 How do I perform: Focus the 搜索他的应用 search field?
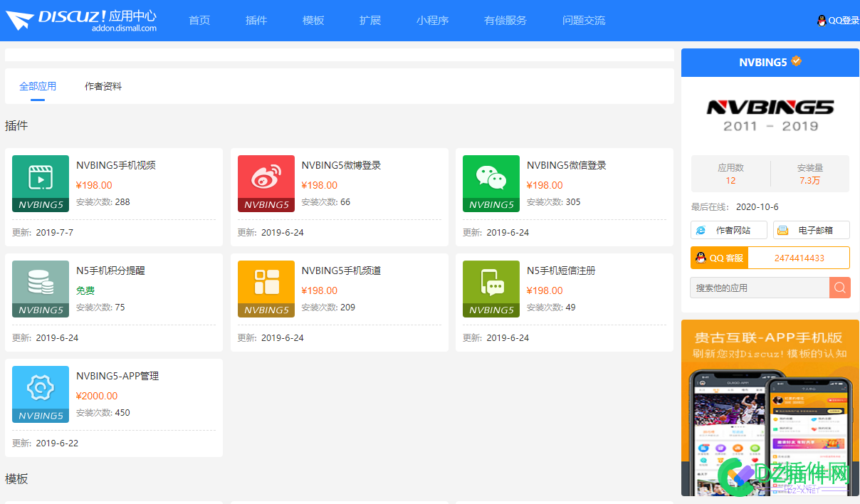[x=760, y=288]
